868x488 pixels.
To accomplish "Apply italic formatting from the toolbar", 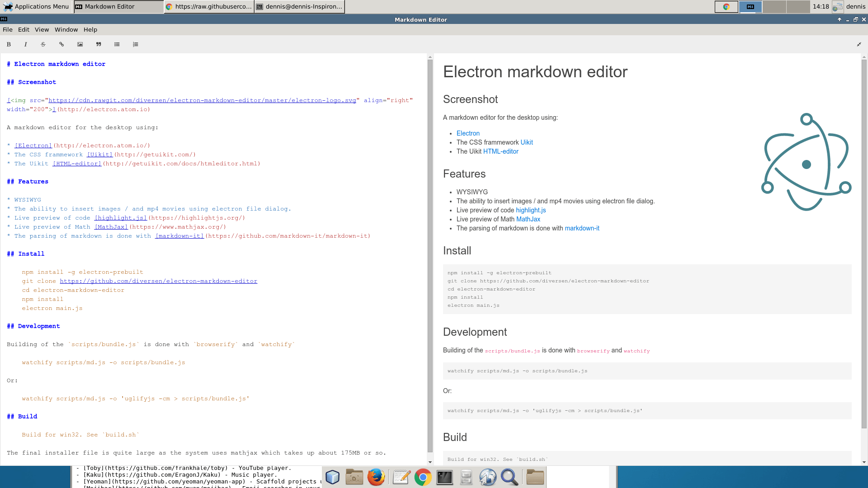I will [x=25, y=44].
